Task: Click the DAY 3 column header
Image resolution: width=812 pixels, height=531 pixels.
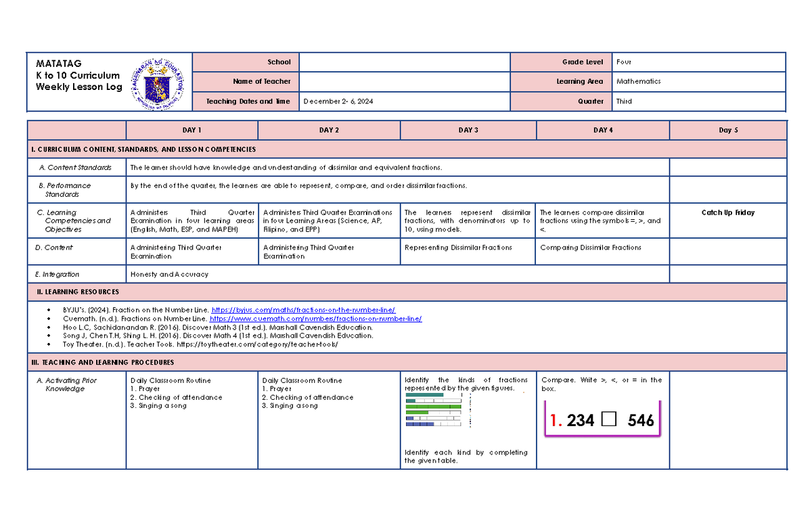Action: tap(468, 130)
